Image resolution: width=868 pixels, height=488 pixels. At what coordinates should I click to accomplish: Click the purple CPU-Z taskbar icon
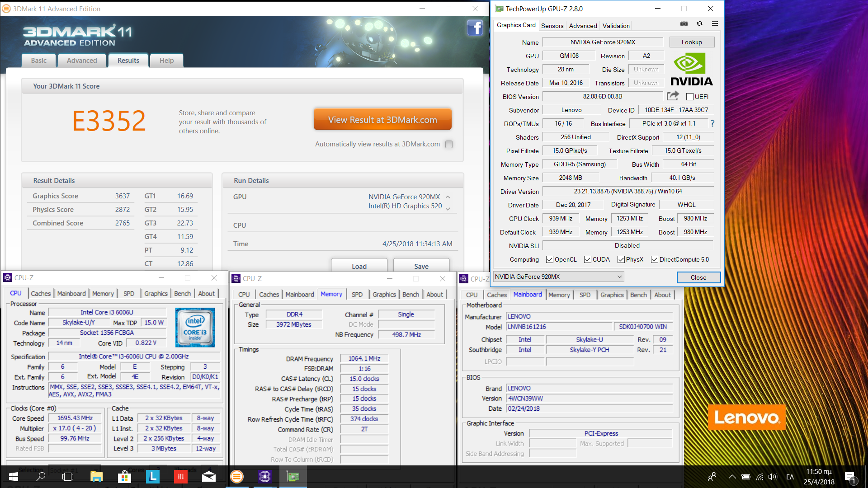point(265,477)
